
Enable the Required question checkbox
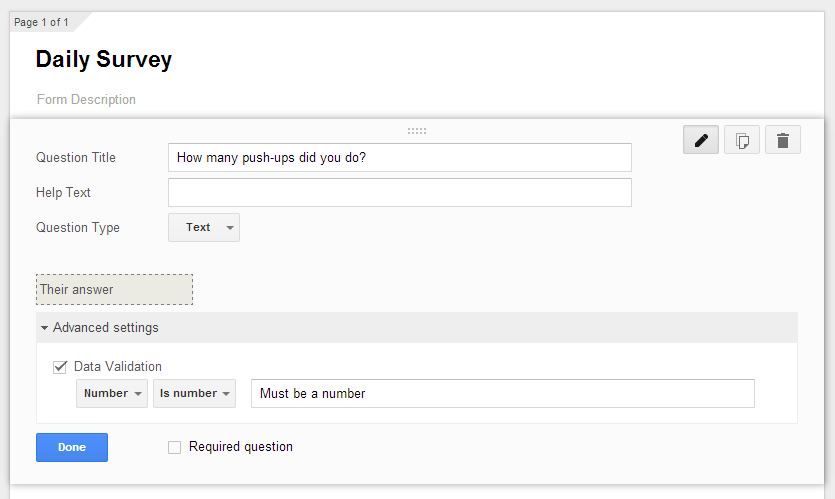tap(175, 447)
